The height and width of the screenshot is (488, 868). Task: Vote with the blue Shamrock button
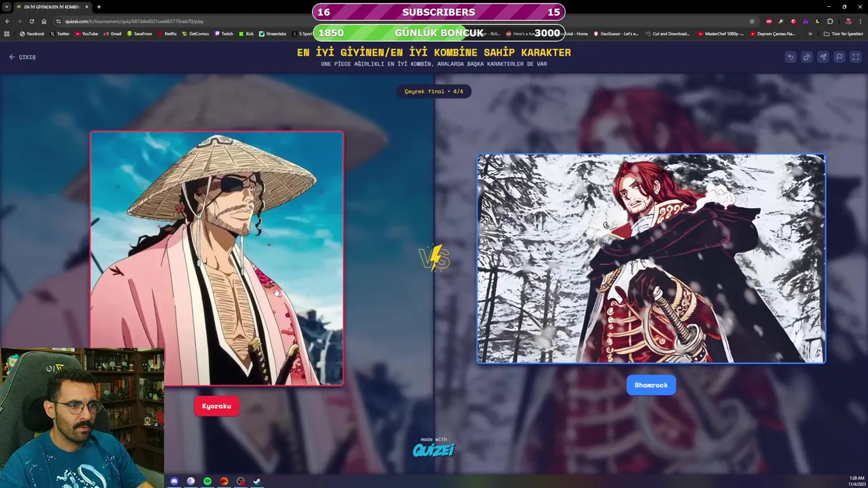pos(651,385)
